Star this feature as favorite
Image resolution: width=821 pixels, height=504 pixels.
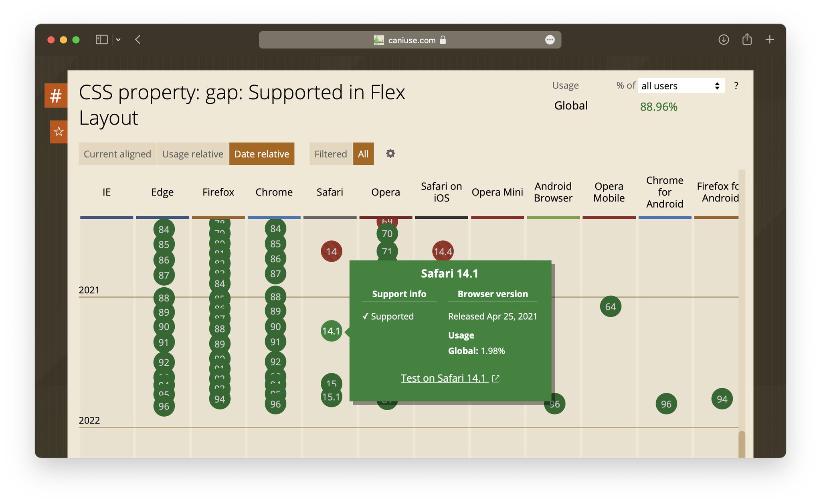pos(59,131)
